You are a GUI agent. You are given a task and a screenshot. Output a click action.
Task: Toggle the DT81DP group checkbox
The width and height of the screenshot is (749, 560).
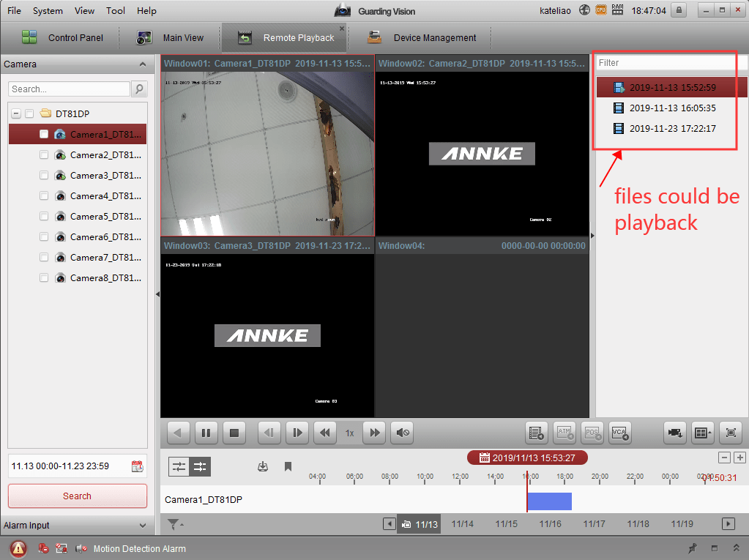(x=29, y=113)
